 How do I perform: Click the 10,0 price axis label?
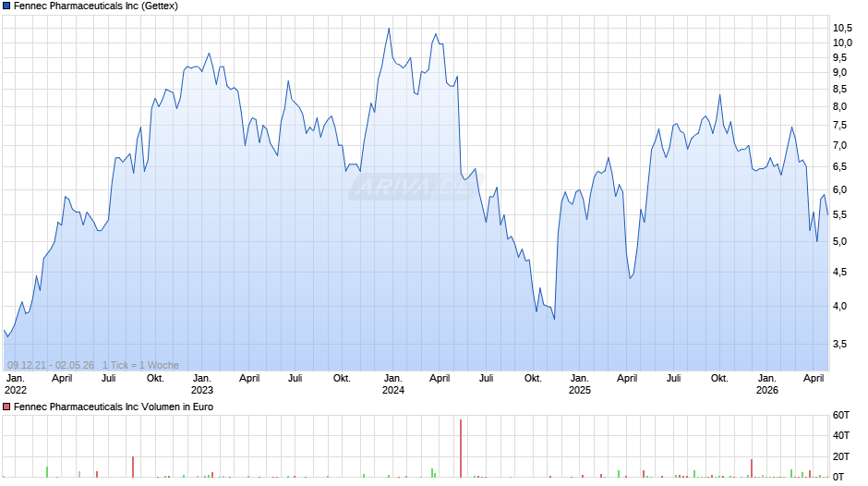[842, 43]
